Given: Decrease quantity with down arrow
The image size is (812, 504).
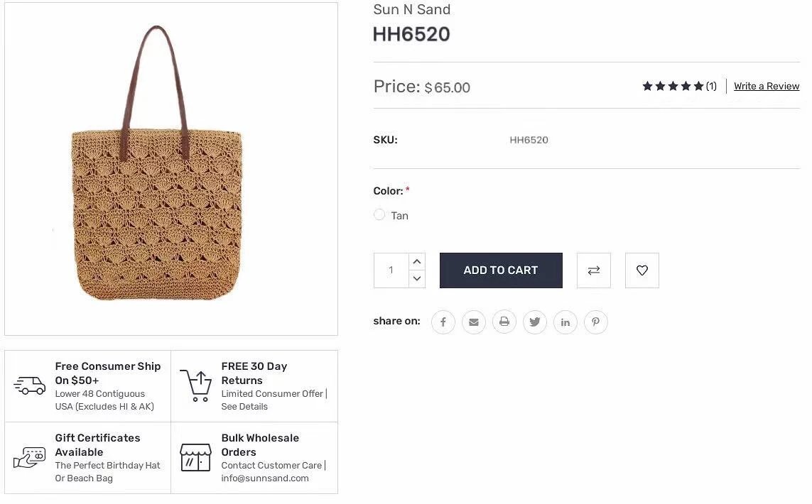Looking at the screenshot, I should pos(417,279).
